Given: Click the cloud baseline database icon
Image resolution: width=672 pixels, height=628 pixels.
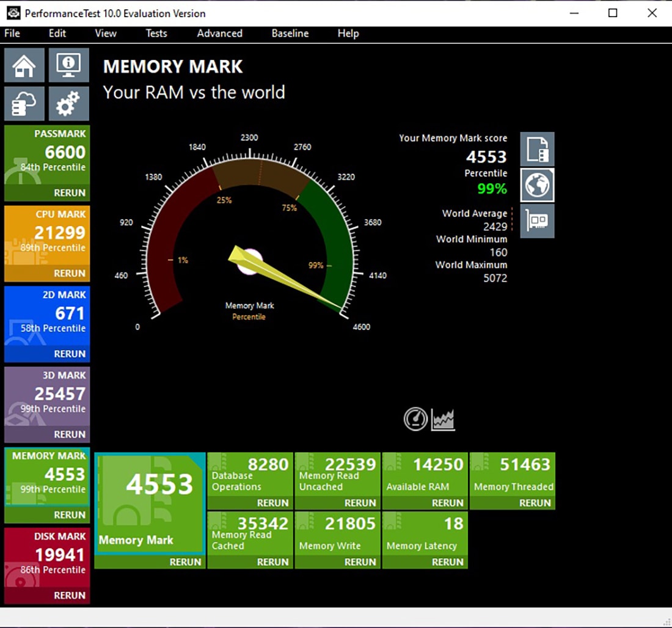Looking at the screenshot, I should (24, 104).
